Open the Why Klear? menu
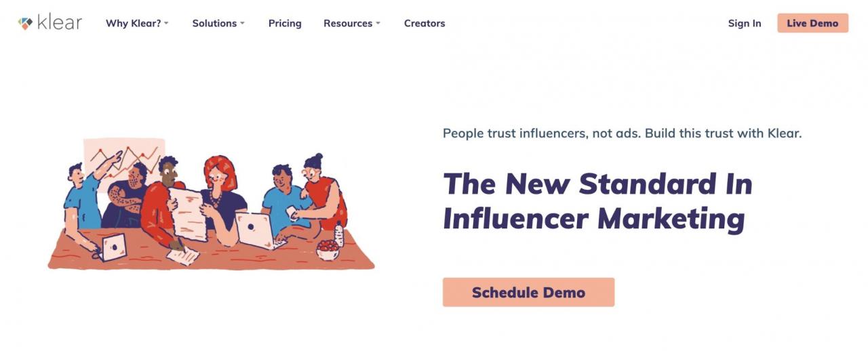 [x=133, y=23]
